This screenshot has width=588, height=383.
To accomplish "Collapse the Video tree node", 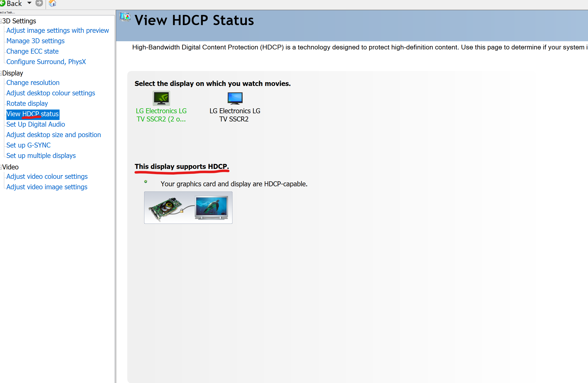I will click(x=1, y=167).
